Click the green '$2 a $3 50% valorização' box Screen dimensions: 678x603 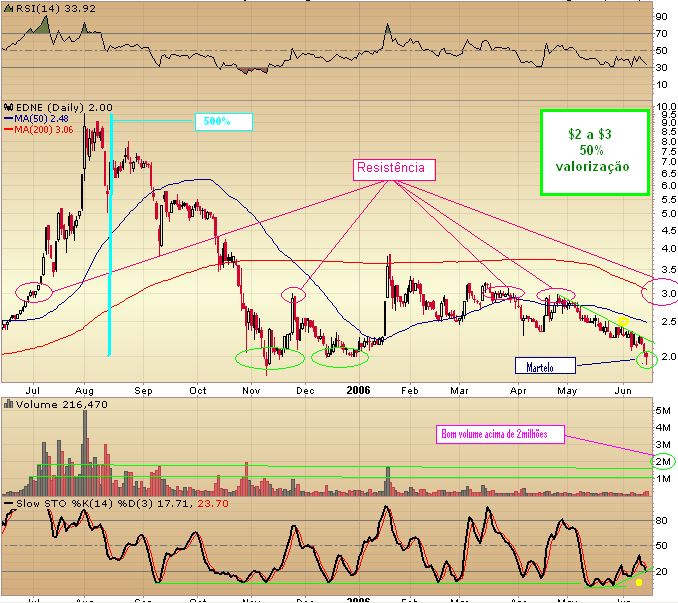click(595, 153)
